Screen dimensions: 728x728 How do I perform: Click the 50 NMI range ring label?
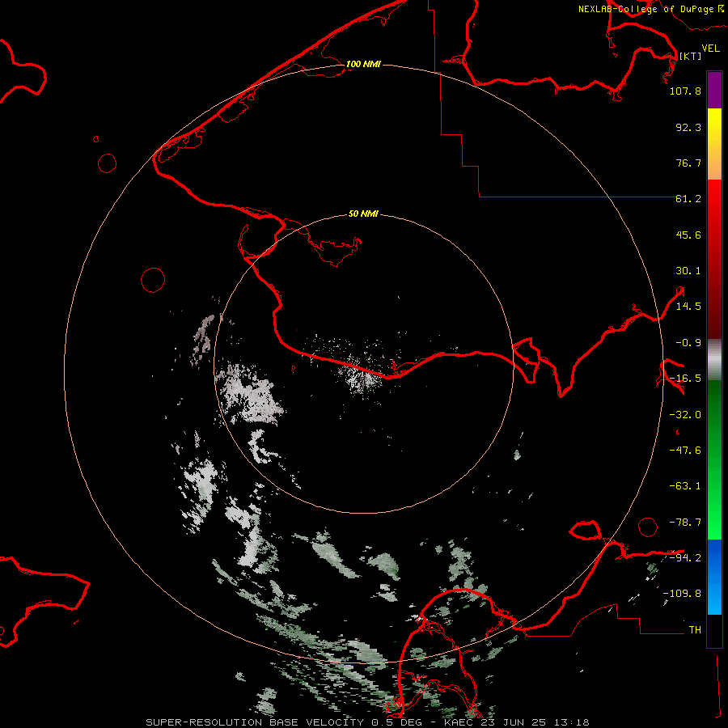click(363, 214)
